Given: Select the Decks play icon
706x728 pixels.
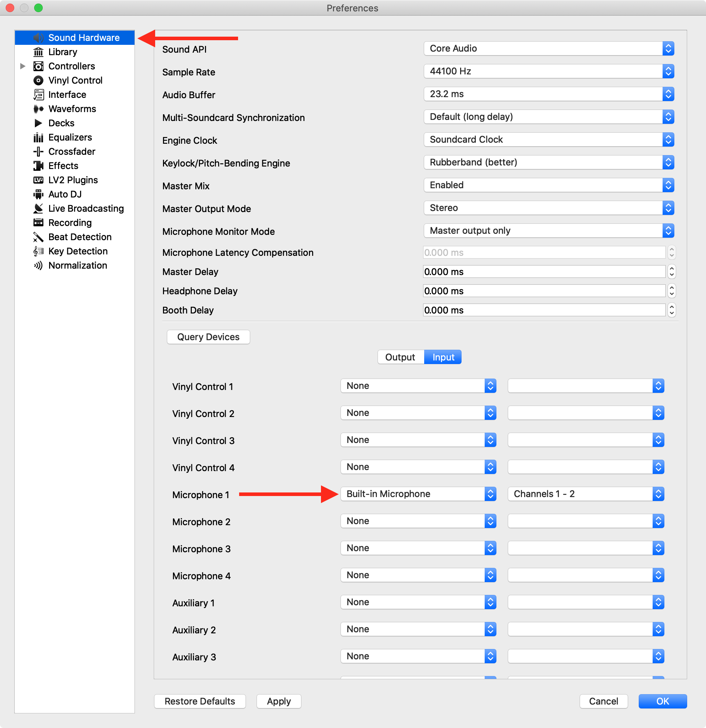Looking at the screenshot, I should 38,123.
